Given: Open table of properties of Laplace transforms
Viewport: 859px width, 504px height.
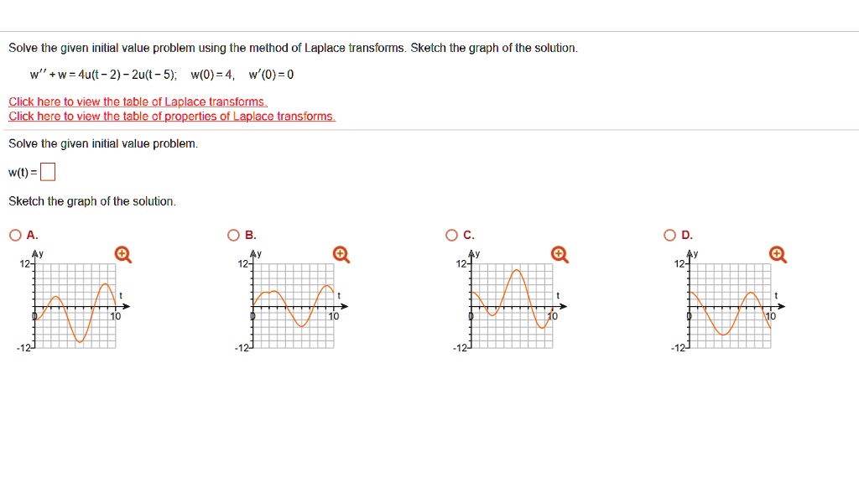Looking at the screenshot, I should point(172,117).
